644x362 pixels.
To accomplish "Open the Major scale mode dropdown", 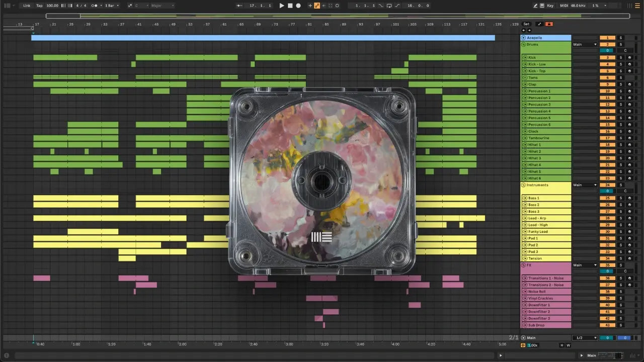I will (x=163, y=6).
